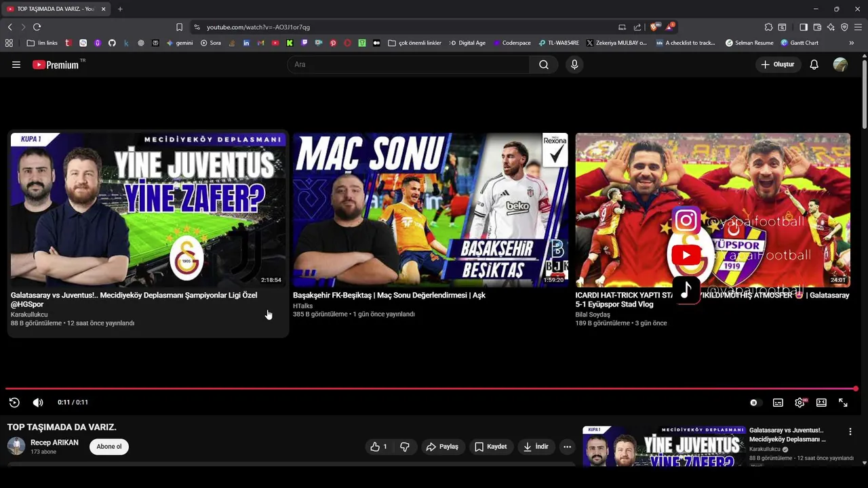Open Karakullukcu channel under first suggestion

pos(29,314)
